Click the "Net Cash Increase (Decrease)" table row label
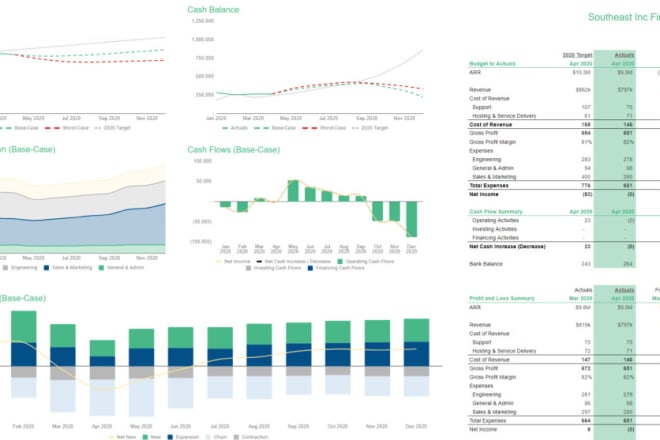The height and width of the screenshot is (440, 660). (x=507, y=247)
